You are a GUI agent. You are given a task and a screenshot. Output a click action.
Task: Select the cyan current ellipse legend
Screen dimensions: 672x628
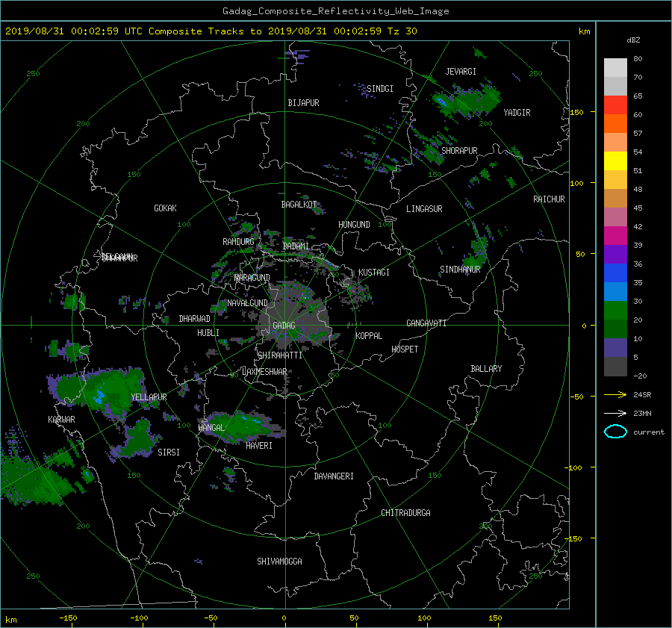click(615, 432)
